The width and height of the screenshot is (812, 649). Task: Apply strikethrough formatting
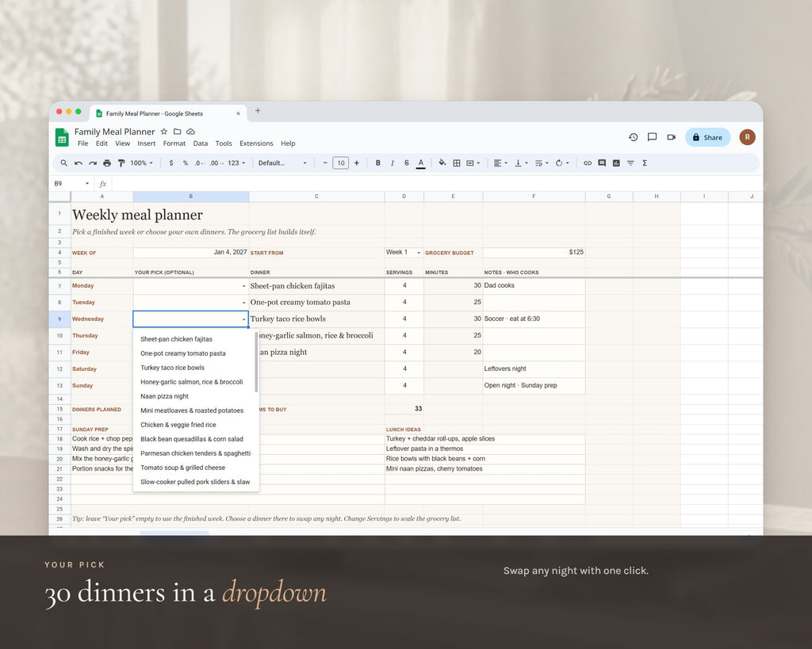[x=407, y=163]
